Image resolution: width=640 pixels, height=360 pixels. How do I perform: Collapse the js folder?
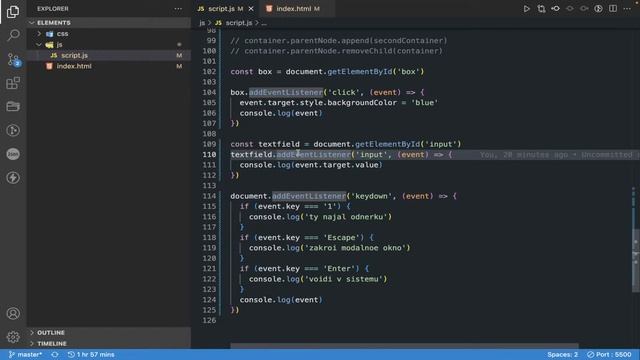109,44
